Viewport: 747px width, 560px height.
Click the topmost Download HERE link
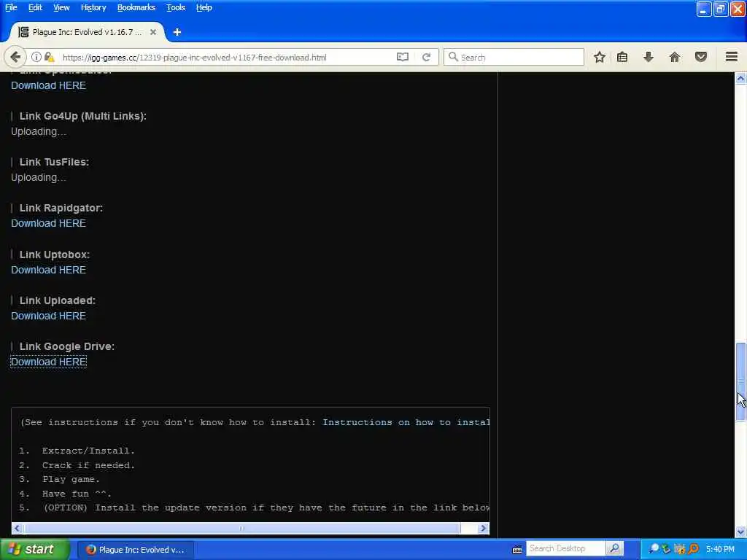[x=49, y=86]
